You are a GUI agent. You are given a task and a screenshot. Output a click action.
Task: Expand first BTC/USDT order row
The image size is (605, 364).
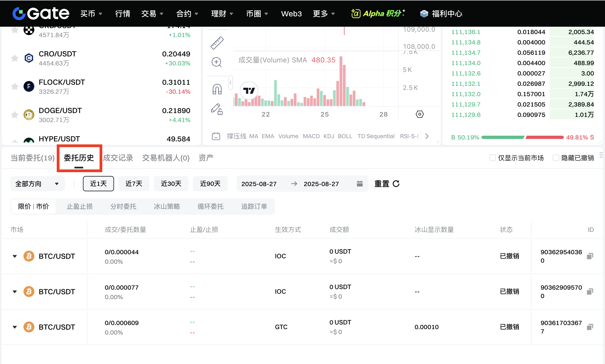15,256
